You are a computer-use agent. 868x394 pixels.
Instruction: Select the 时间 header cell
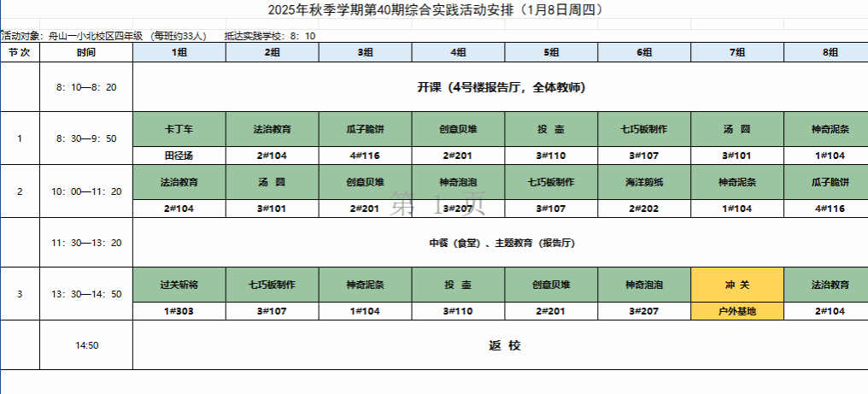point(86,53)
